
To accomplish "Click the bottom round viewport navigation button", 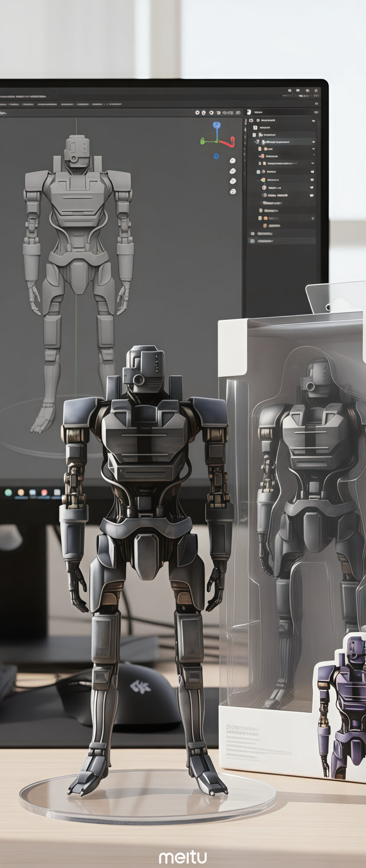I will 233,191.
